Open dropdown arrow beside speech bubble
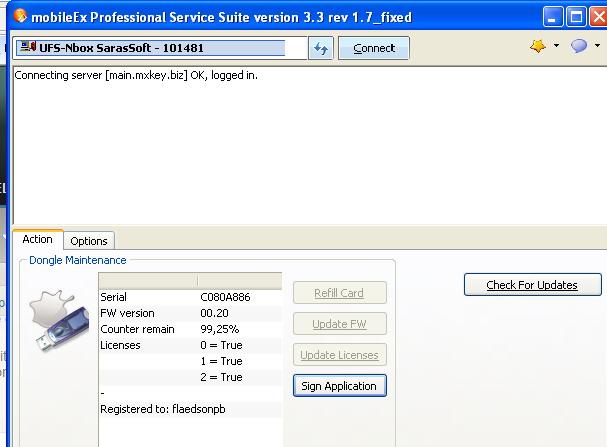607x447 pixels. (597, 47)
